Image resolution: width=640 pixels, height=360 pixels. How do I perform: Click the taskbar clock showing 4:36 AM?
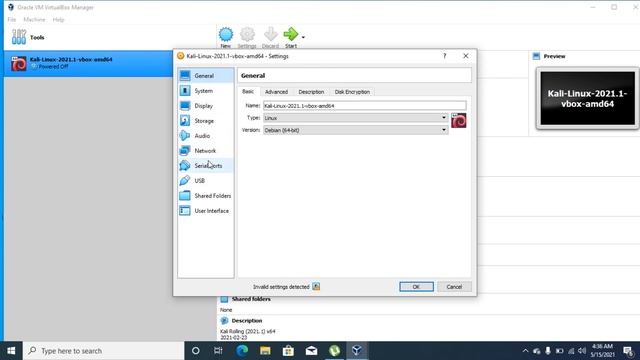coord(602,351)
